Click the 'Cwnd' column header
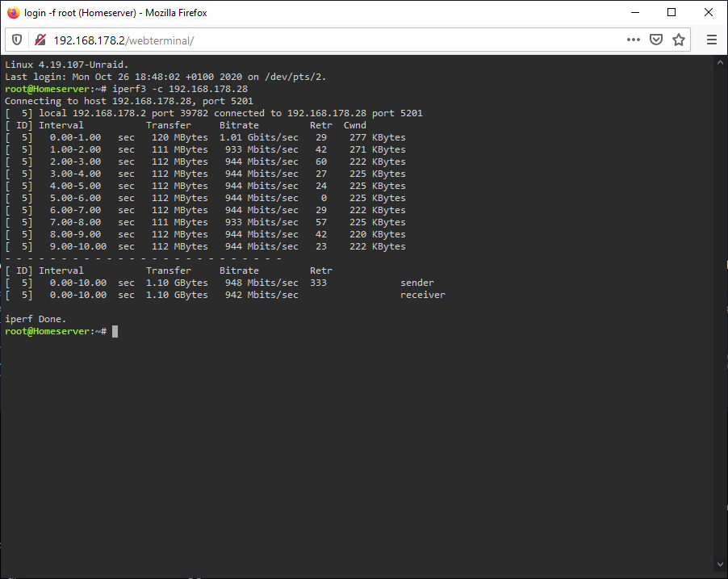 coord(354,125)
